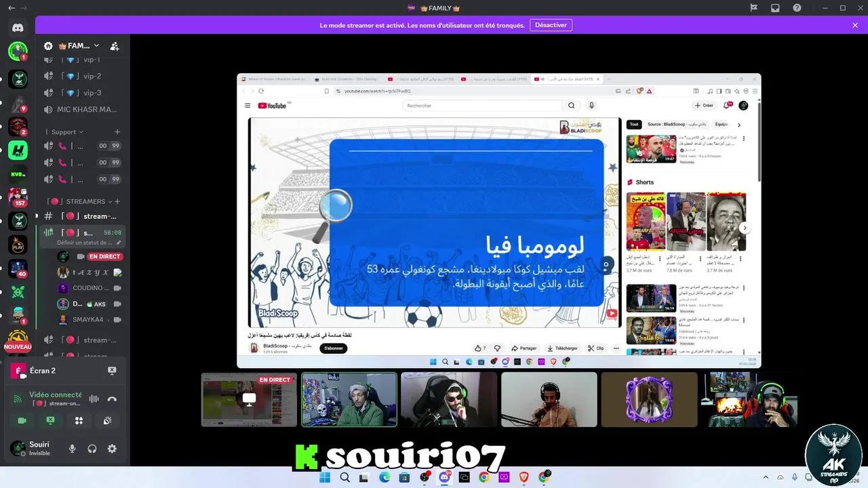The width and height of the screenshot is (868, 488).
Task: Toggle headphones deafen button
Action: (x=92, y=449)
